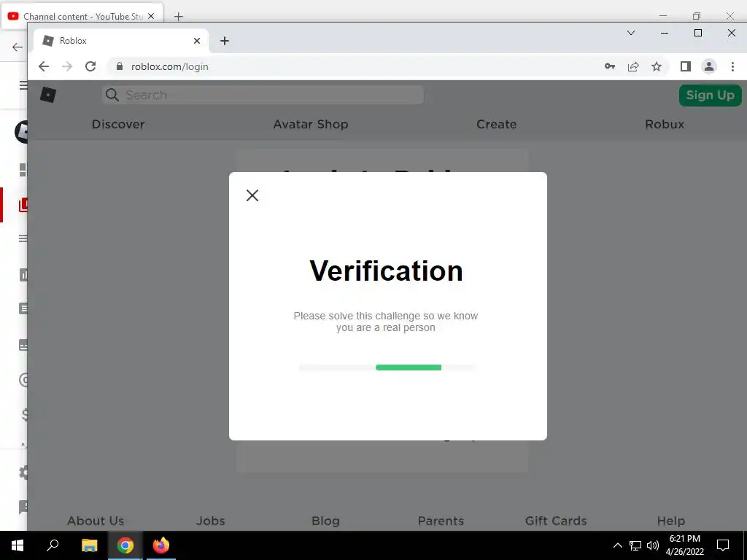The width and height of the screenshot is (747, 560).
Task: Open the Parents footer link
Action: (x=441, y=521)
